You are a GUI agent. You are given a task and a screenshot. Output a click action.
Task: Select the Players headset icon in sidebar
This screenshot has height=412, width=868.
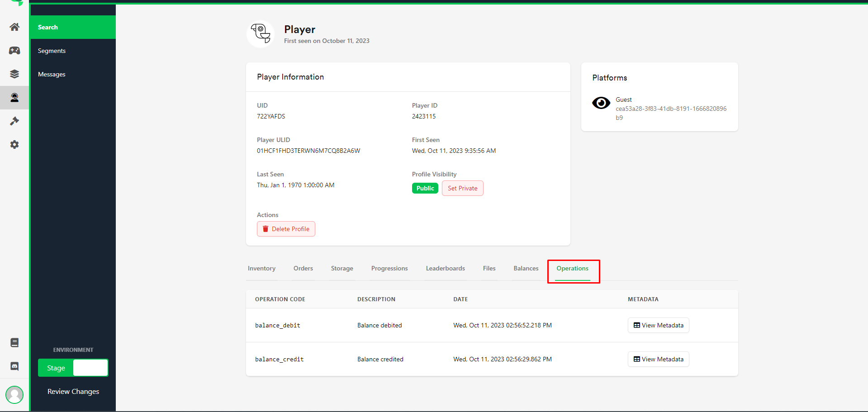14,98
